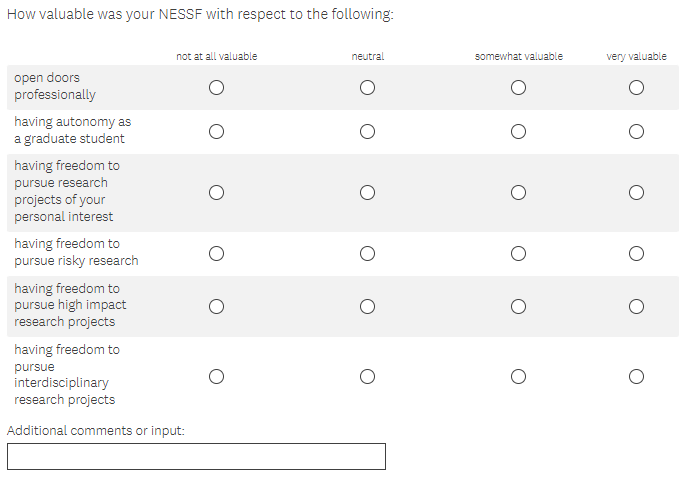Pick 'very valuable' for interdisciplinary research projects
683x477 pixels.
pos(636,376)
